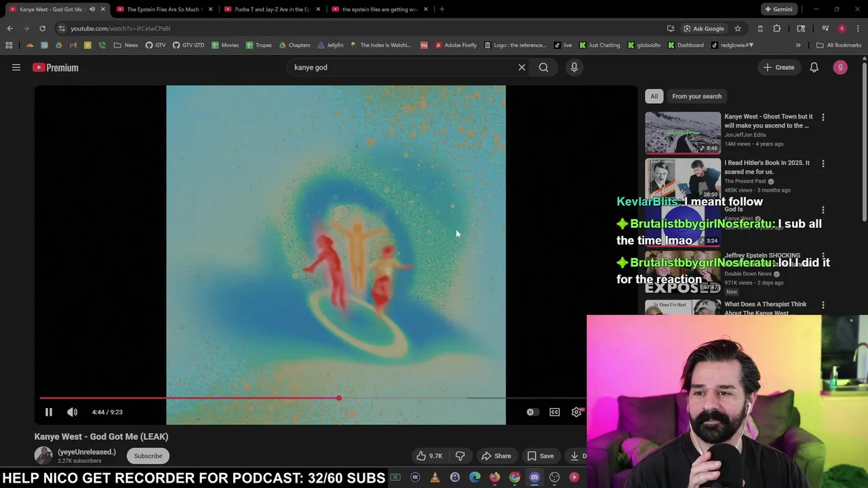Click the search magnifier button
The width and height of the screenshot is (868, 488).
(543, 67)
